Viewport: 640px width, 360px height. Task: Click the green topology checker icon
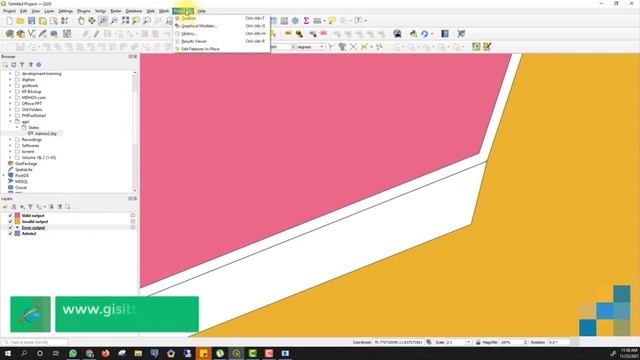[x=476, y=47]
